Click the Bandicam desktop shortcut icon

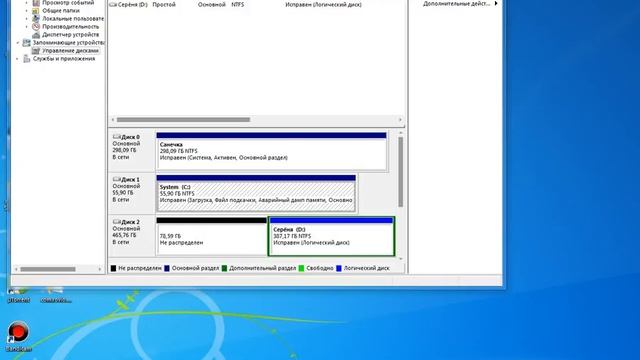pos(18,332)
